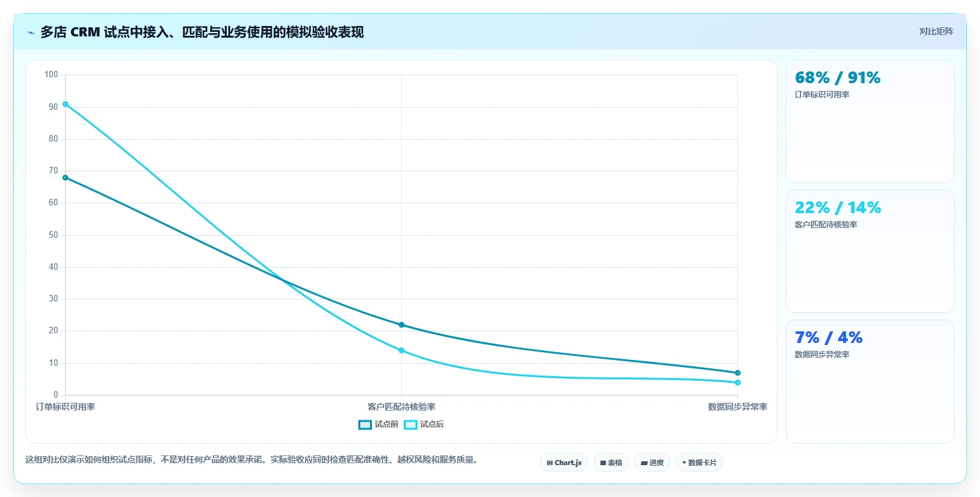The height and width of the screenshot is (497, 980).
Task: Select the 表格 chip
Action: (611, 463)
